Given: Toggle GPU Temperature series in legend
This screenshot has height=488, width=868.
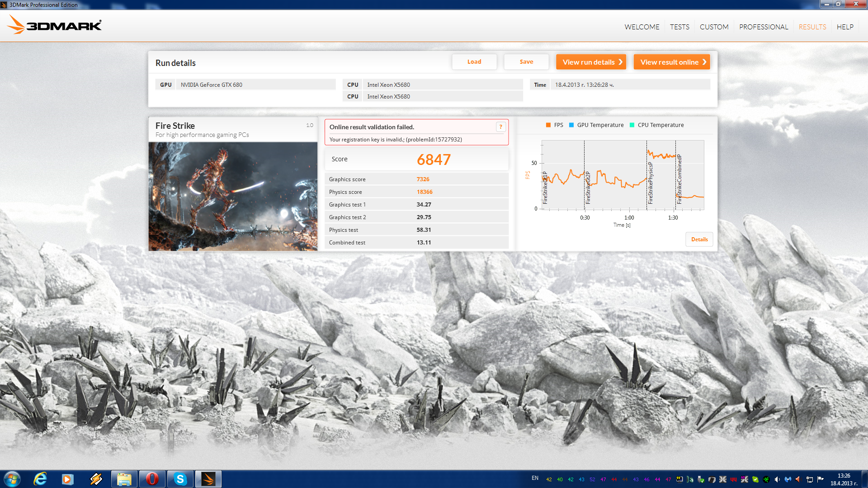Looking at the screenshot, I should [596, 125].
